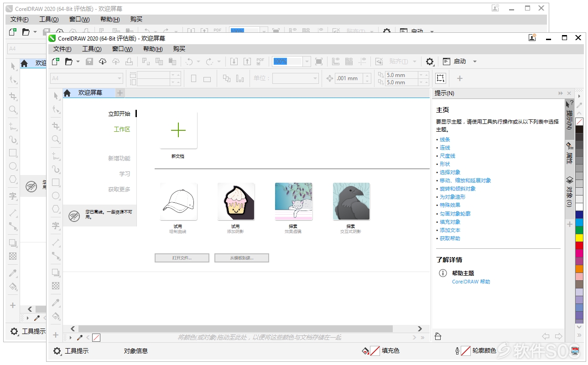Click the Full-screen preview icon beside zoom box
The height and width of the screenshot is (365, 588).
tap(319, 61)
